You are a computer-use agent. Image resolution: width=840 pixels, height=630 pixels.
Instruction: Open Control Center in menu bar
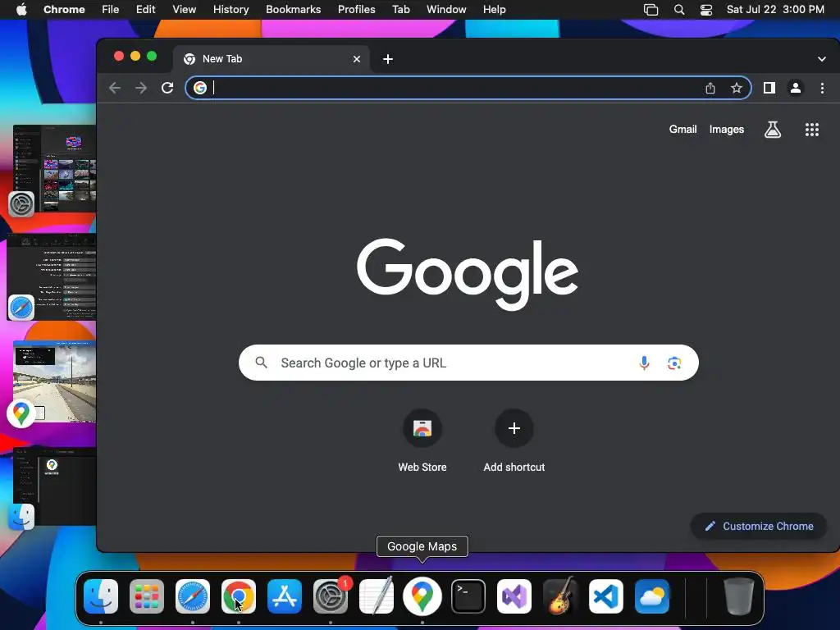[x=706, y=10]
